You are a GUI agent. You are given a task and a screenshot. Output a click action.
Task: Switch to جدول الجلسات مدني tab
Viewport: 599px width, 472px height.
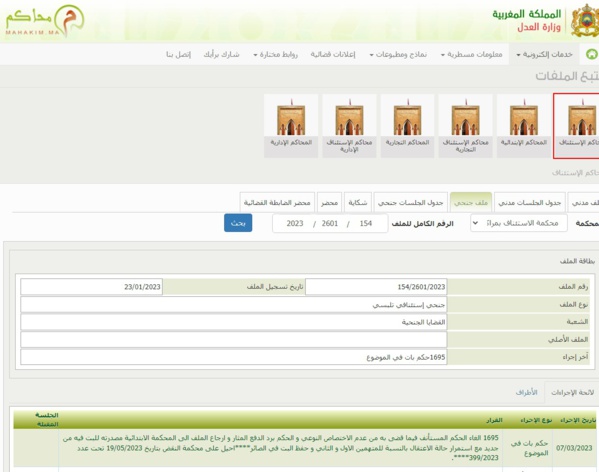529,202
